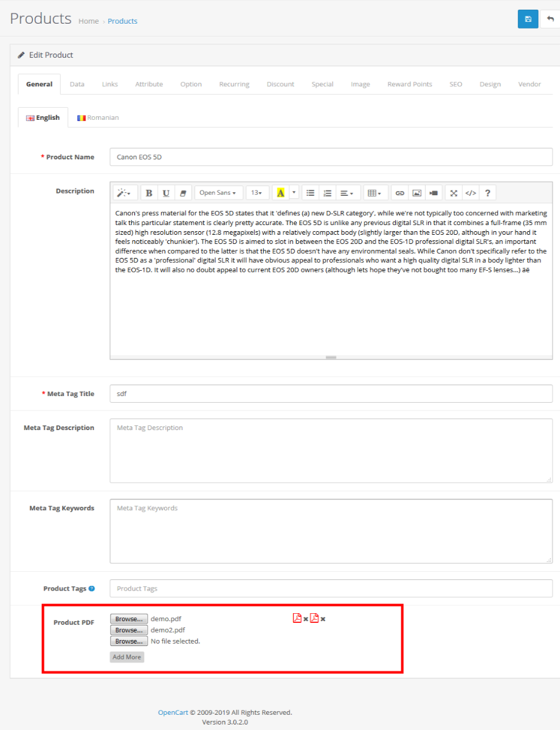Click the Product Tags help icon
This screenshot has height=730, width=560.
tap(92, 588)
